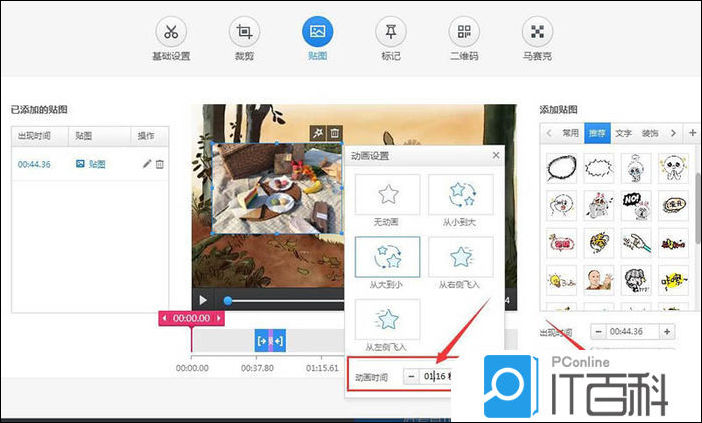Select the blue sticker clip on the timeline

(270, 341)
